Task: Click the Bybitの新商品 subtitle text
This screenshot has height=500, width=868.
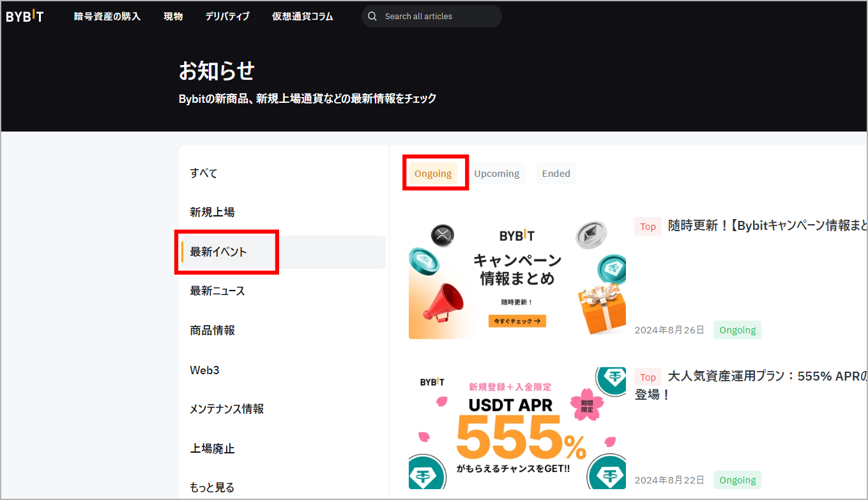Action: click(x=308, y=99)
